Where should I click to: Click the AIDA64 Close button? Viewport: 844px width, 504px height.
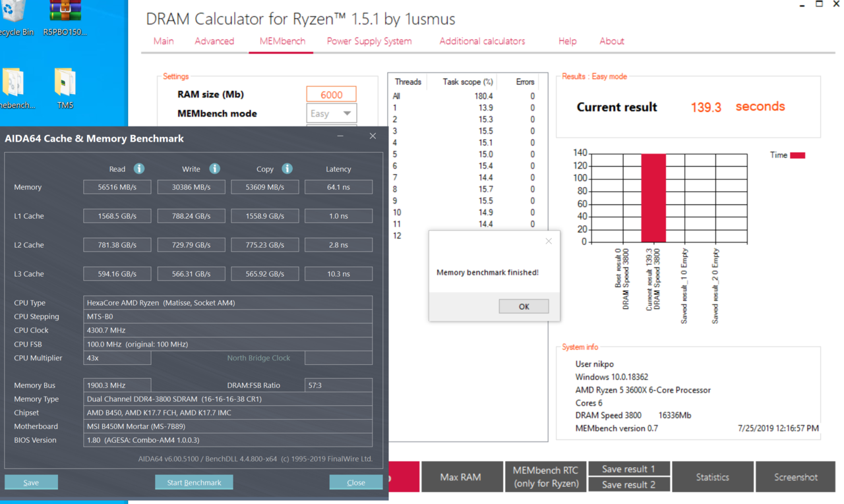(356, 482)
